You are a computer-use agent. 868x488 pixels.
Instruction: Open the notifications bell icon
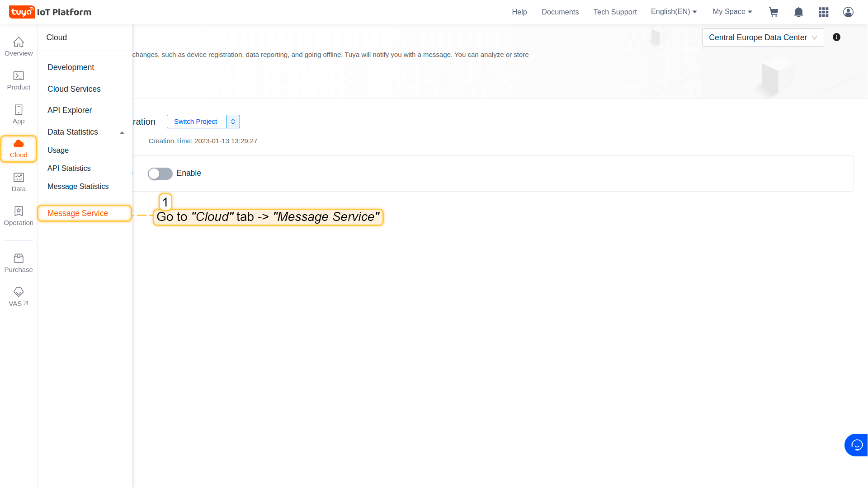click(x=798, y=12)
